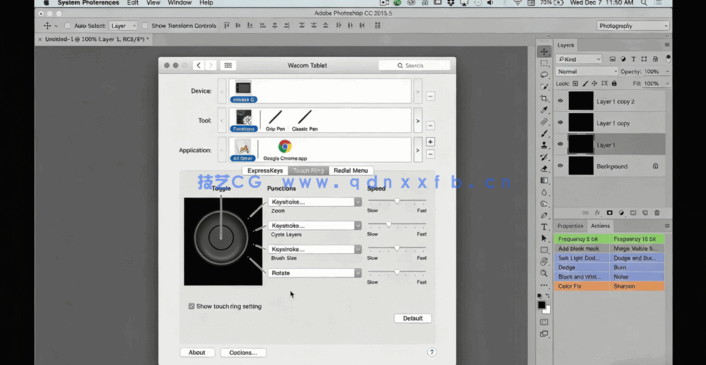Hide the Background layer
This screenshot has height=365, width=706.
[561, 166]
